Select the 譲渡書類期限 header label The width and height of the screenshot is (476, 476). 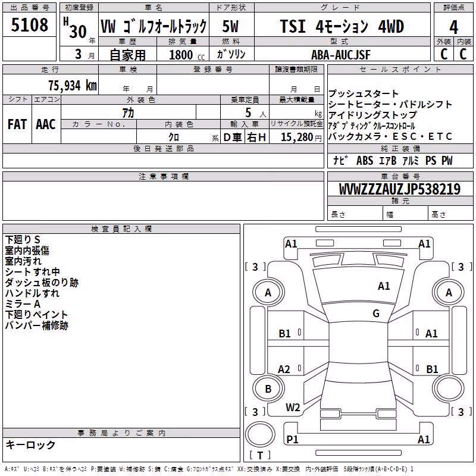point(296,70)
